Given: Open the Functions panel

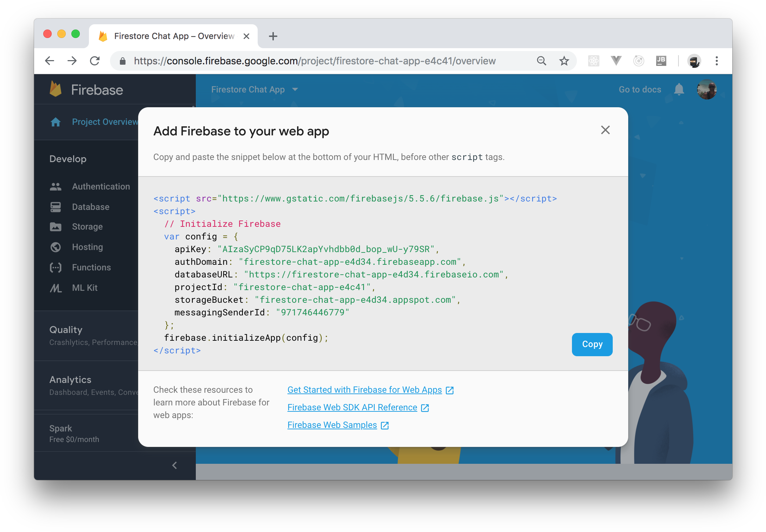Looking at the screenshot, I should 91,267.
